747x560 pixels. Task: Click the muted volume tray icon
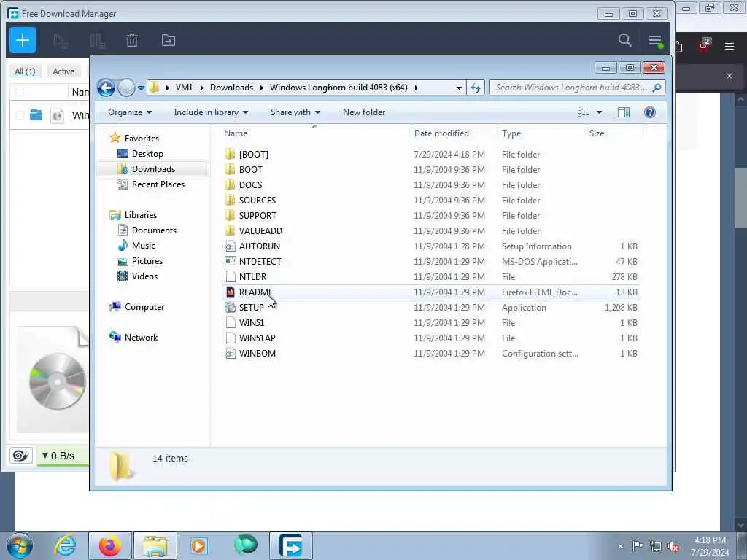tap(673, 546)
